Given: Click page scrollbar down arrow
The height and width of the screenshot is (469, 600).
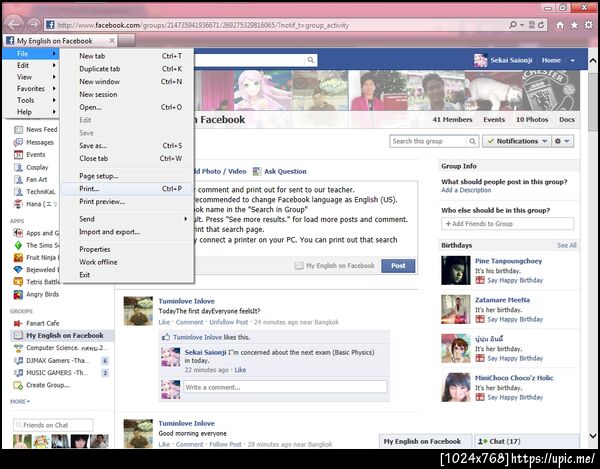Looking at the screenshot, I should tap(592, 435).
